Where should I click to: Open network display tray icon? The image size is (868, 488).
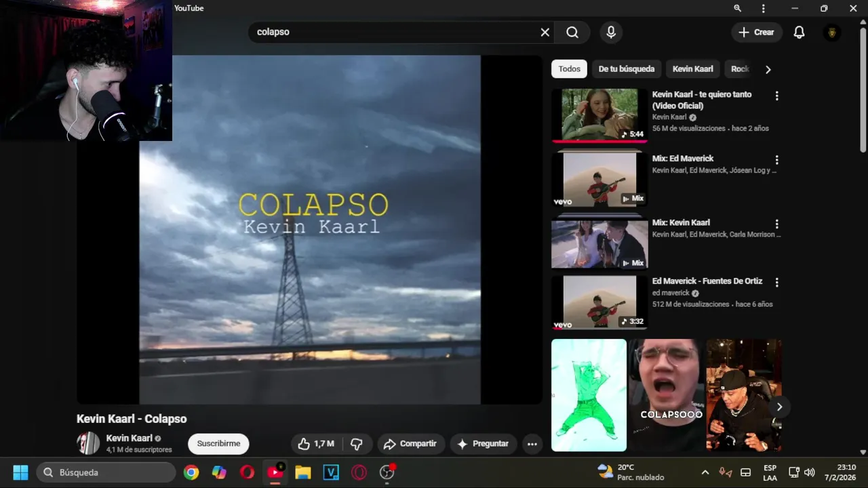click(x=794, y=472)
